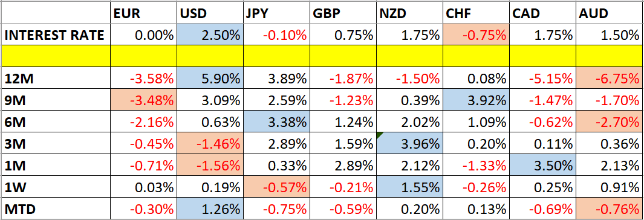This screenshot has height=220, width=644.
Task: Select the CHF interest rate -0.75% cell
Action: 476,35
